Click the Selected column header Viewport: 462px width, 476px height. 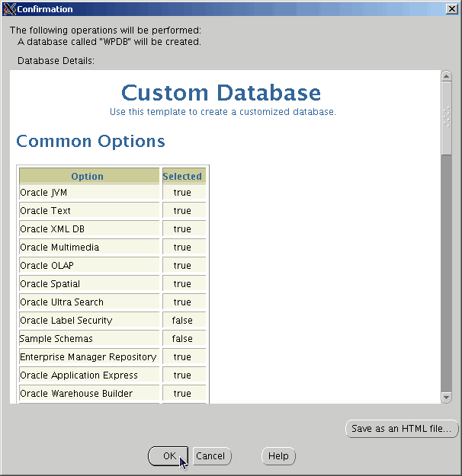(x=182, y=177)
